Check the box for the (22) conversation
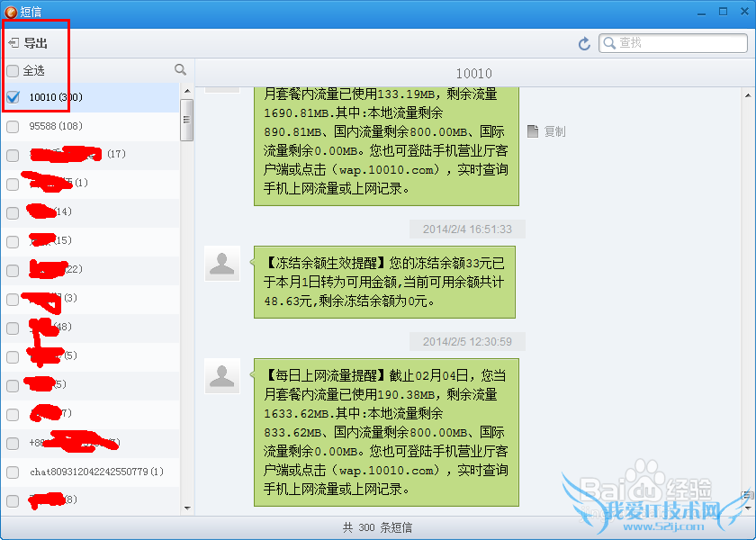This screenshot has height=540, width=756. click(x=13, y=271)
